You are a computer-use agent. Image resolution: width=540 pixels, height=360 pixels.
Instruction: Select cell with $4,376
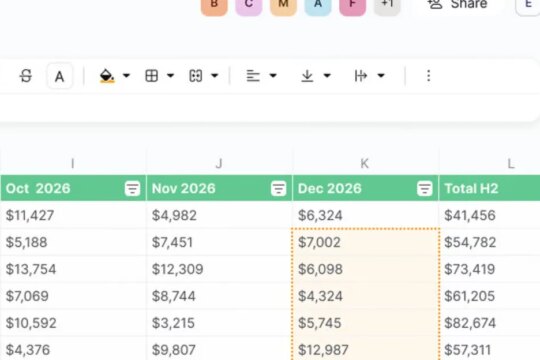click(73, 349)
